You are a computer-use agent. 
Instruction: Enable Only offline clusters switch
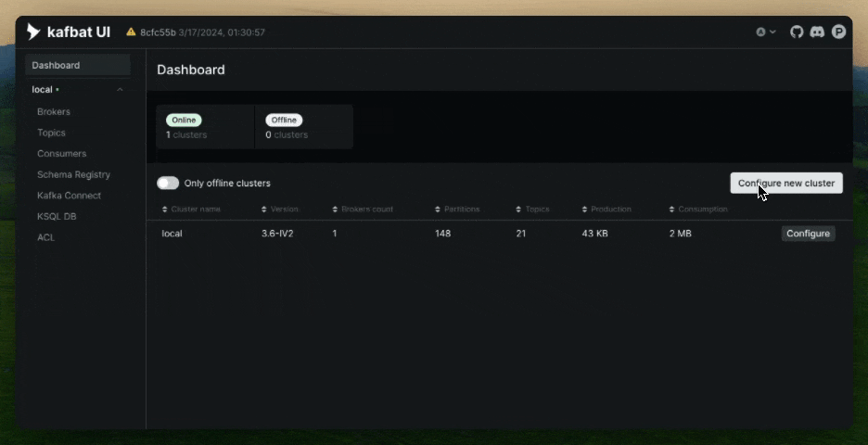168,184
